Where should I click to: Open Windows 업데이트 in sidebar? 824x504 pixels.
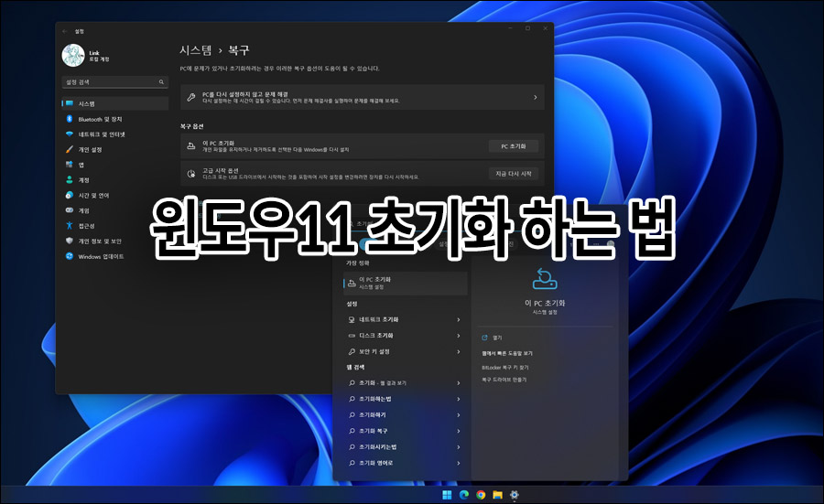coord(115,256)
